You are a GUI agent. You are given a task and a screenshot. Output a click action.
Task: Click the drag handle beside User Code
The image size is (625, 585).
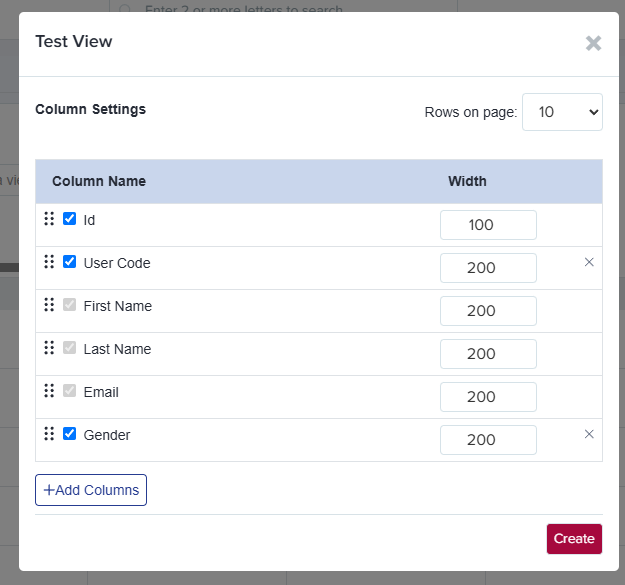tap(49, 262)
